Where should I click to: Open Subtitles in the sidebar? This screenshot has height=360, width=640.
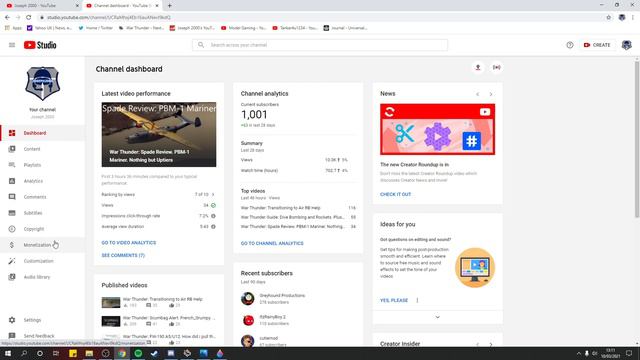coord(42,213)
